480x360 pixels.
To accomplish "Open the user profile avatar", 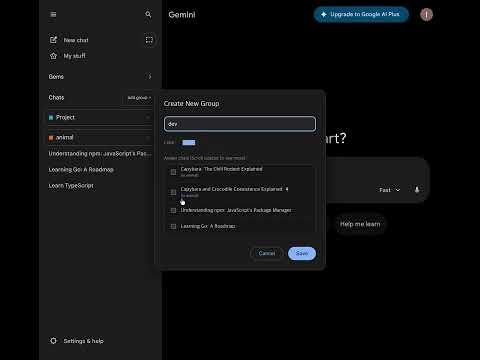I will click(x=426, y=14).
